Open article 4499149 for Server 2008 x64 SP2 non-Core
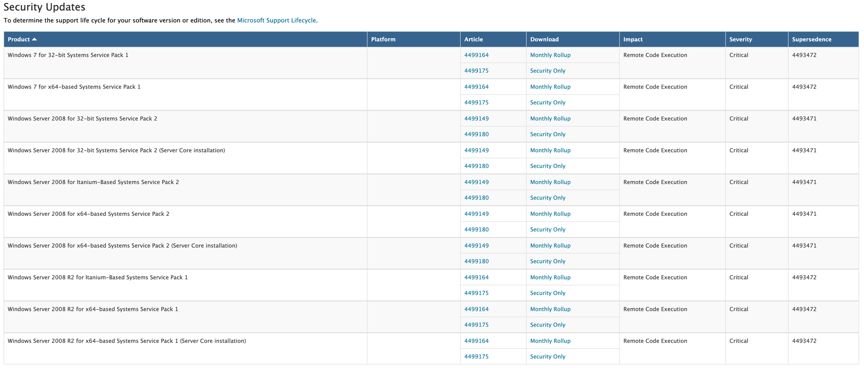The height and width of the screenshot is (368, 864). (x=477, y=214)
